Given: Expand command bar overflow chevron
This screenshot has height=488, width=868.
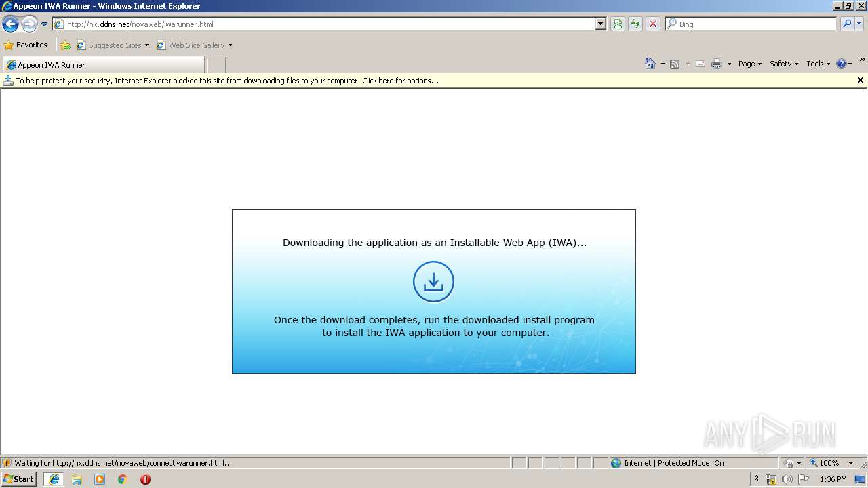Looking at the screenshot, I should 862,60.
